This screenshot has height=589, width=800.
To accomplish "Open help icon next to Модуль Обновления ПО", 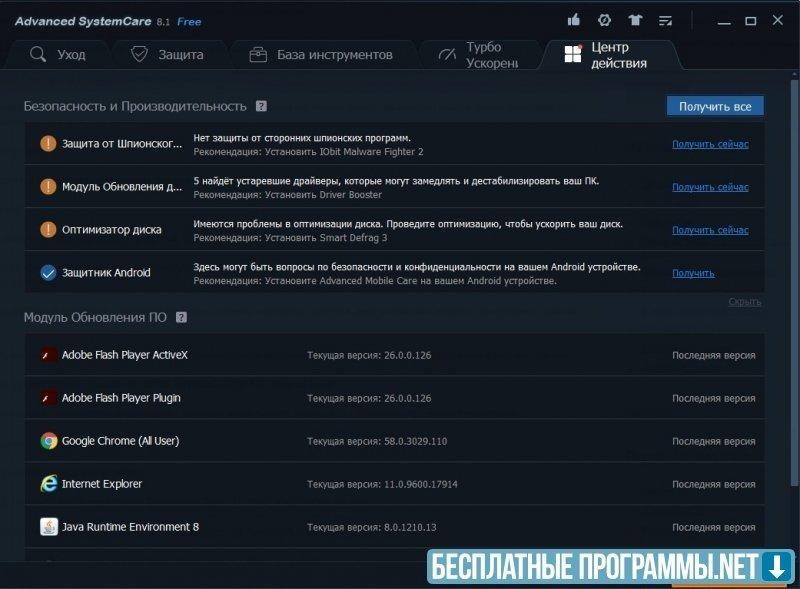I will pyautogui.click(x=181, y=317).
